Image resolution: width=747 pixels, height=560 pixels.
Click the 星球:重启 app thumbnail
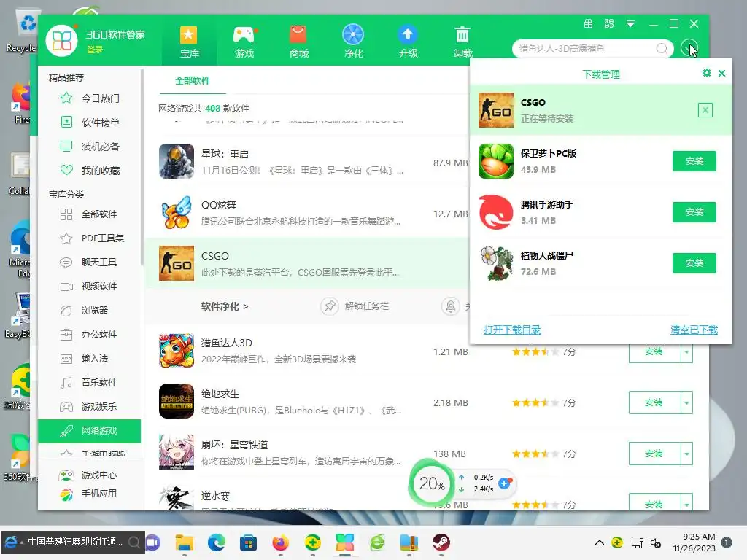pos(177,161)
